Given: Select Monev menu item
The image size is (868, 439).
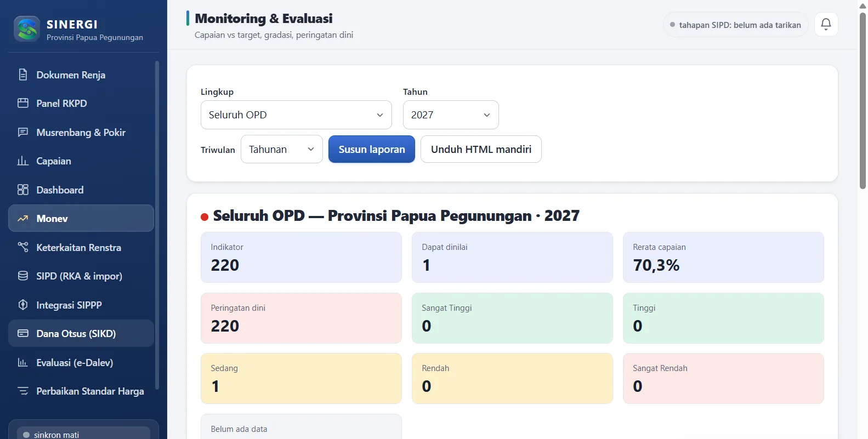Looking at the screenshot, I should tap(81, 218).
